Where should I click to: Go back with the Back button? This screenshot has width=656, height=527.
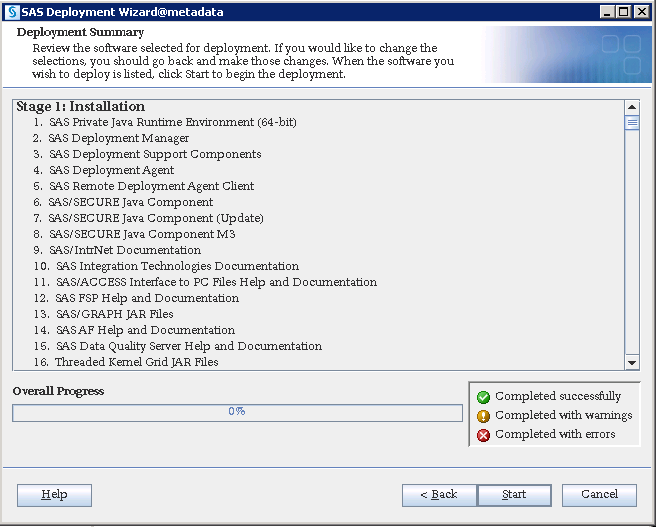[x=439, y=495]
